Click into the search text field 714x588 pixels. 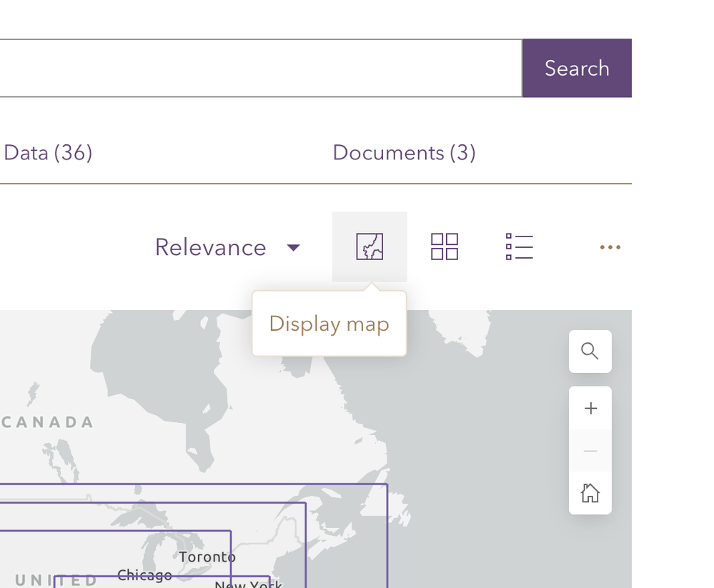point(257,68)
